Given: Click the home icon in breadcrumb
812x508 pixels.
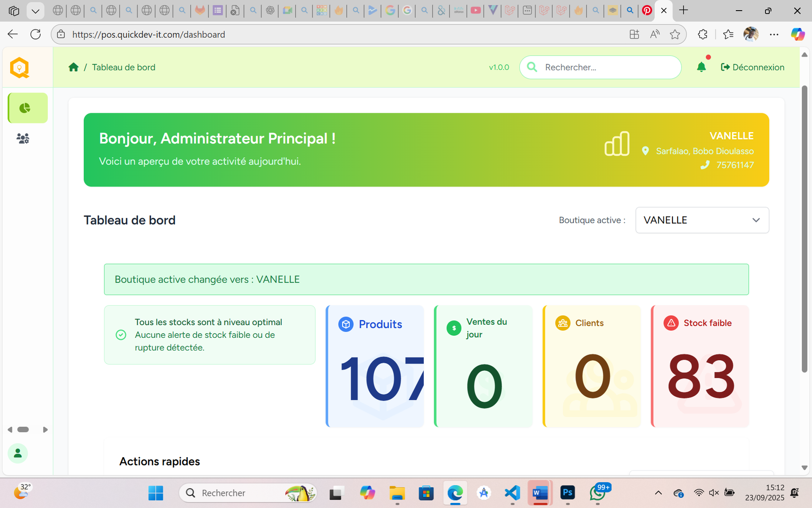Looking at the screenshot, I should pyautogui.click(x=74, y=67).
